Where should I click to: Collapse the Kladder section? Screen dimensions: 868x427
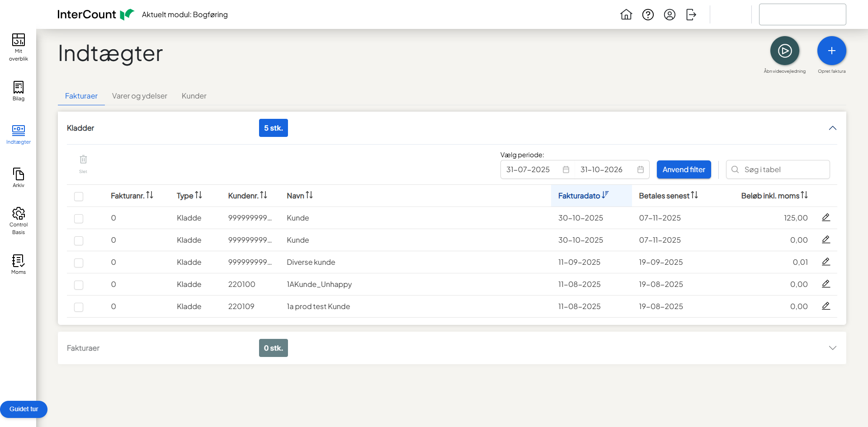[832, 128]
